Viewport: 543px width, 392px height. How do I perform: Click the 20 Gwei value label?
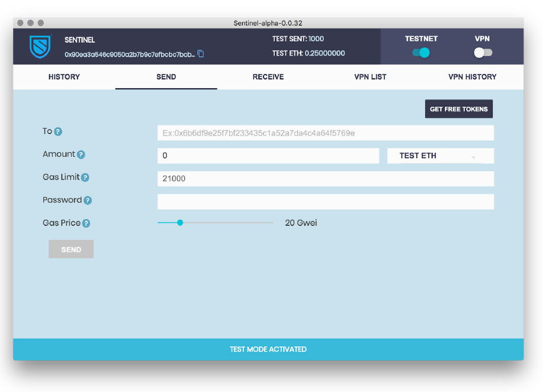(301, 223)
